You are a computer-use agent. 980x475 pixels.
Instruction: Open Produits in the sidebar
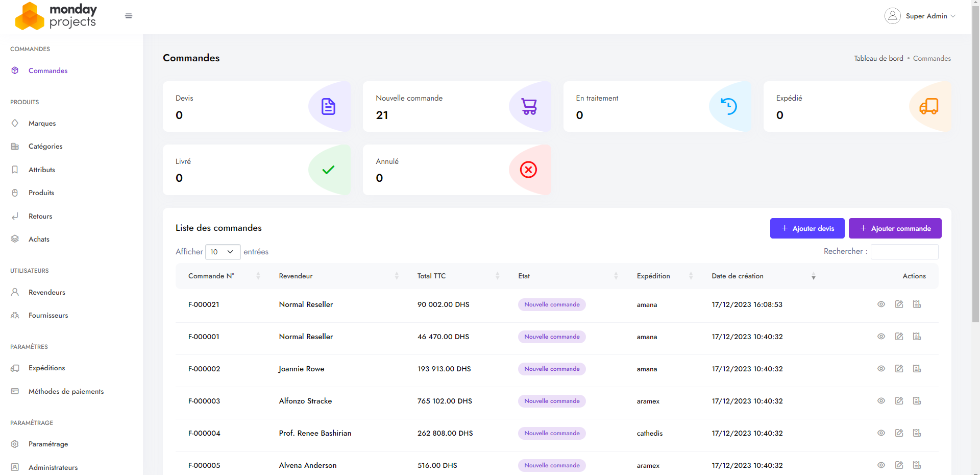pyautogui.click(x=41, y=193)
